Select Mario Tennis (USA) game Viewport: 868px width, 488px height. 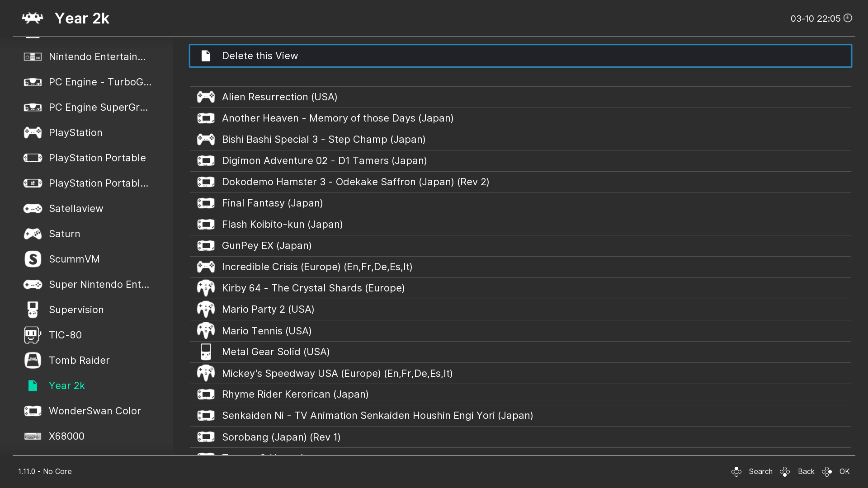point(267,331)
